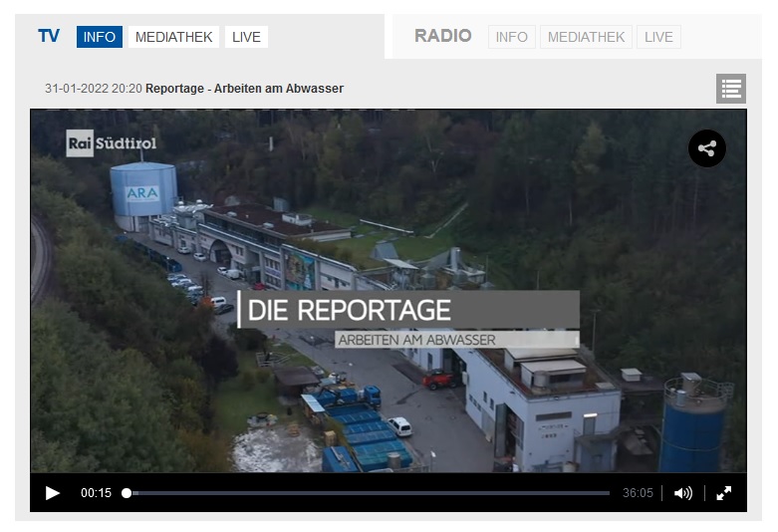Click the RADIO section heading

coord(443,36)
